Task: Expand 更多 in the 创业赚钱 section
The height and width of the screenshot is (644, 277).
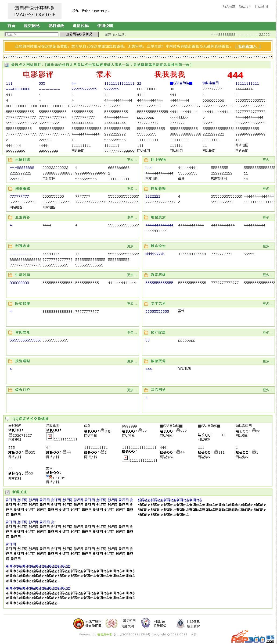Action: pos(132,188)
